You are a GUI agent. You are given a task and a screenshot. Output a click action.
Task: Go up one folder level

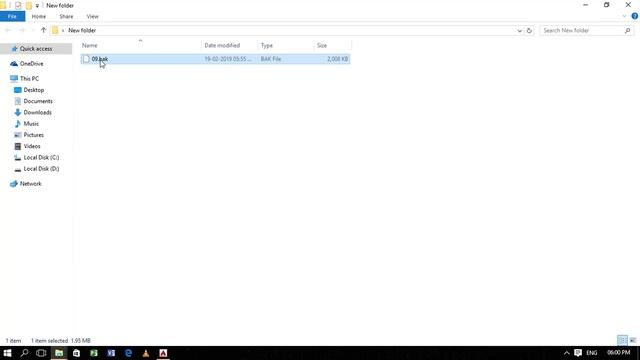coord(43,30)
